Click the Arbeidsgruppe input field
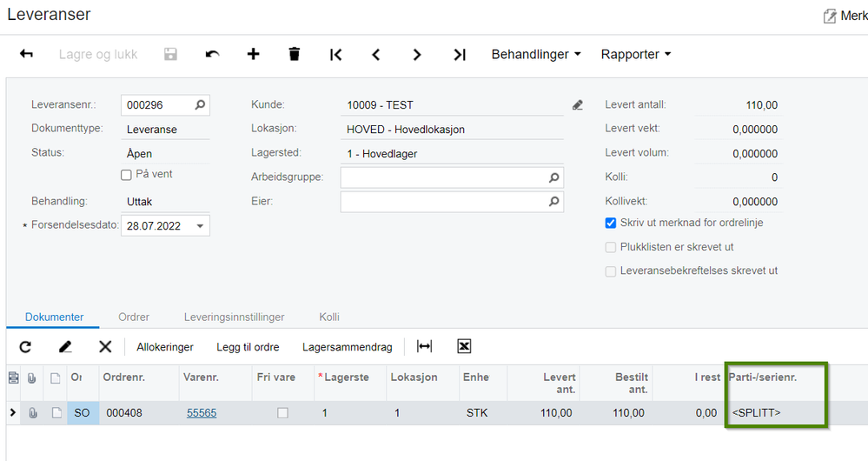The width and height of the screenshot is (868, 461). [x=452, y=177]
